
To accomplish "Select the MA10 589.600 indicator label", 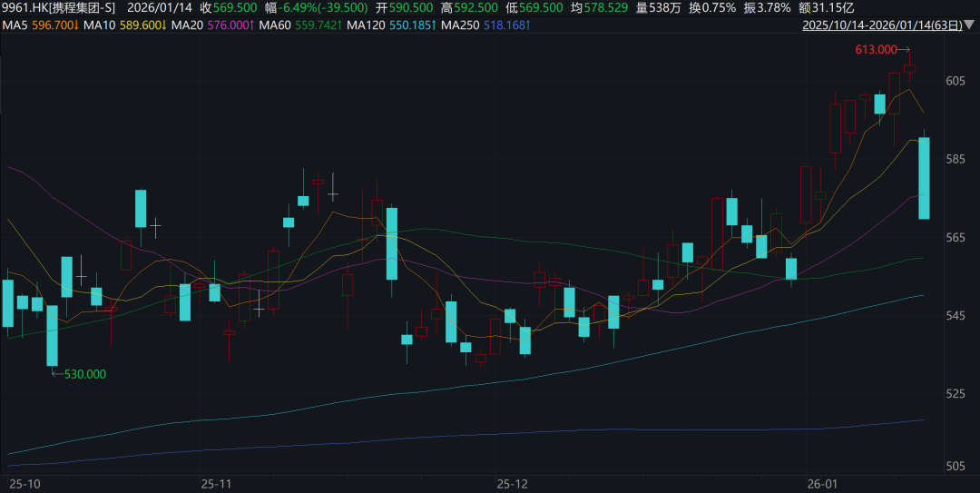I will [125, 25].
